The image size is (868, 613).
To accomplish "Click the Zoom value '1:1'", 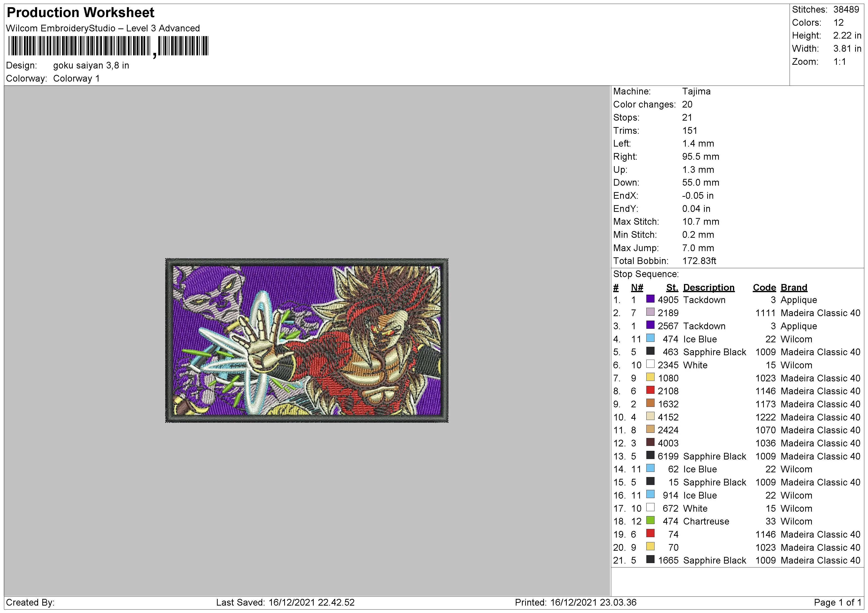I will tap(839, 62).
